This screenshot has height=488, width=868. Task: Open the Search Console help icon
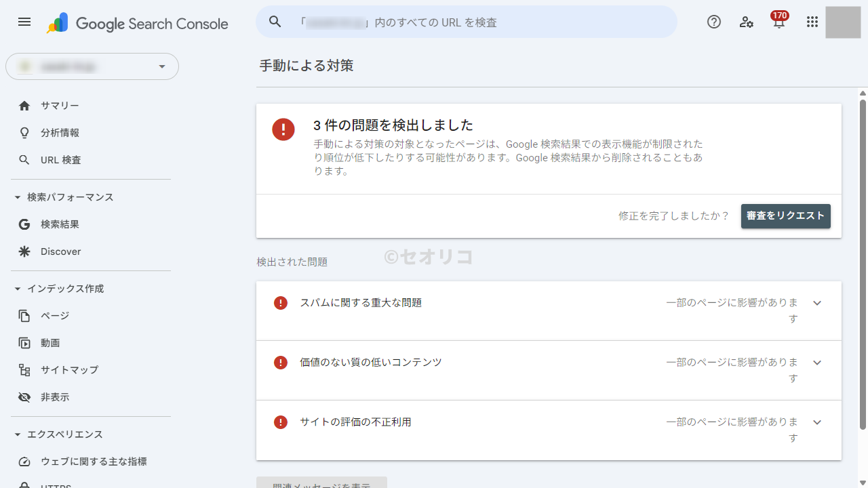coord(713,22)
